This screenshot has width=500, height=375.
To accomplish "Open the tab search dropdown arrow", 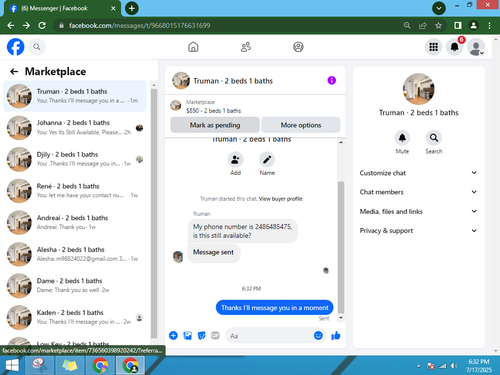I will tap(439, 8).
